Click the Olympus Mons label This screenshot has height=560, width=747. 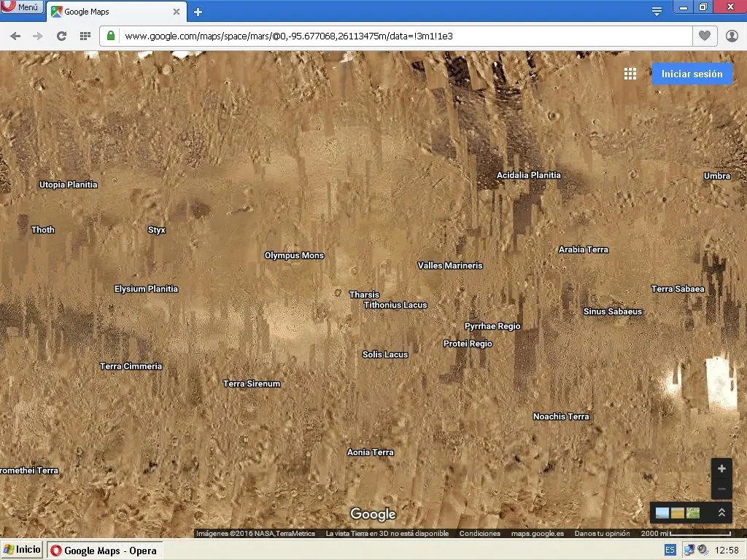[294, 256]
